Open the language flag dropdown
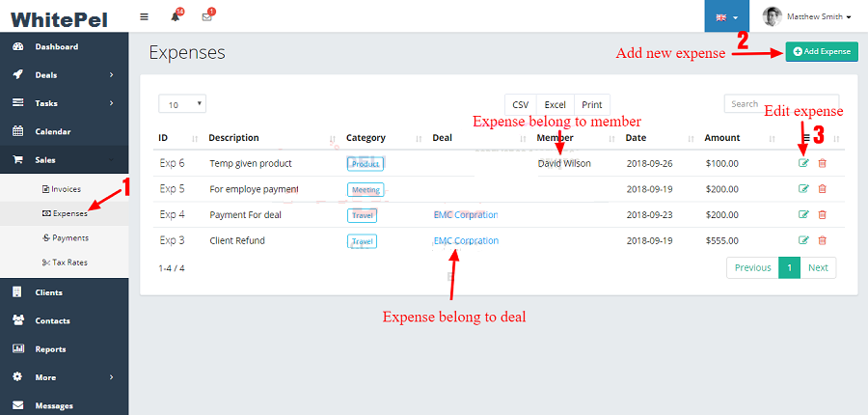 click(727, 16)
